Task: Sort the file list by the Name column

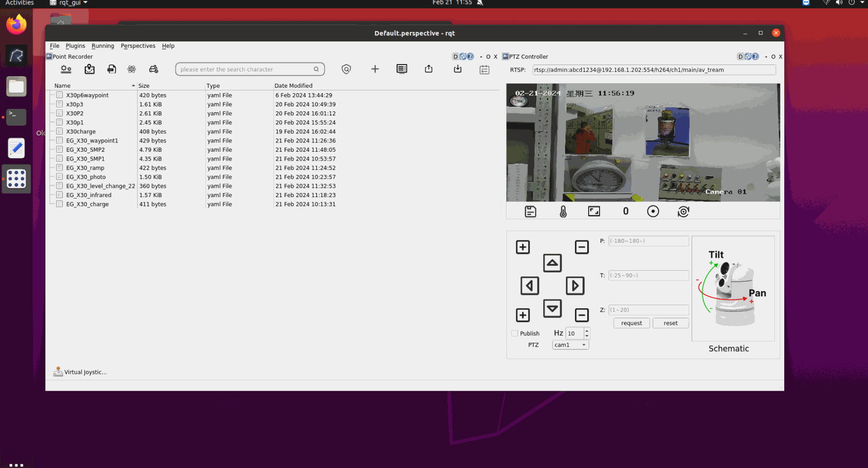Action: click(63, 86)
